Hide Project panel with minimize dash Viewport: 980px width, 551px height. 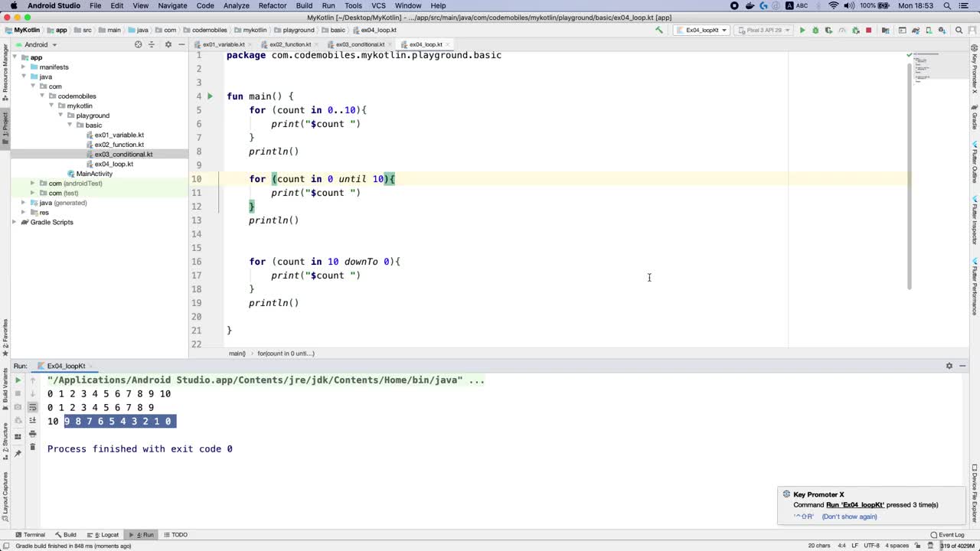(181, 44)
